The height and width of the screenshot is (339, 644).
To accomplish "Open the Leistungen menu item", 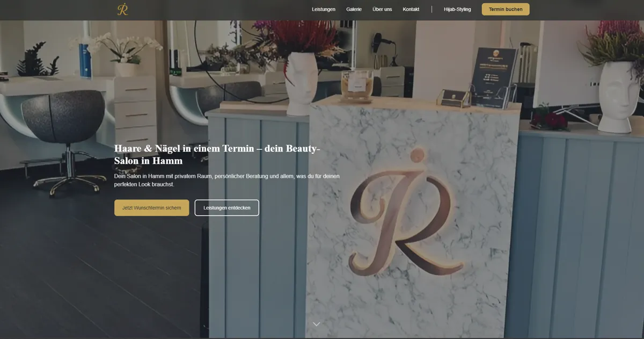I will pos(324,10).
